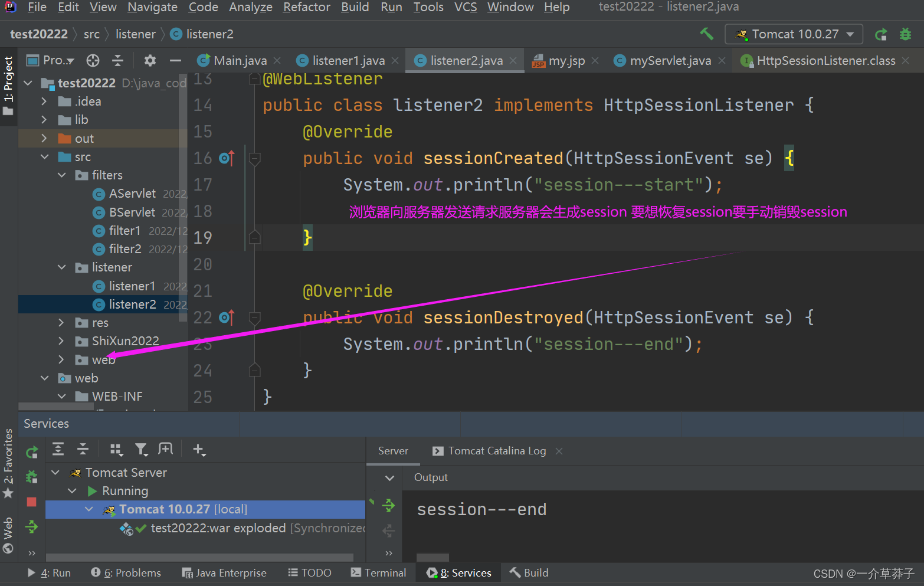The image size is (924, 586).
Task: Select listener1 in the project tree
Action: click(x=132, y=286)
